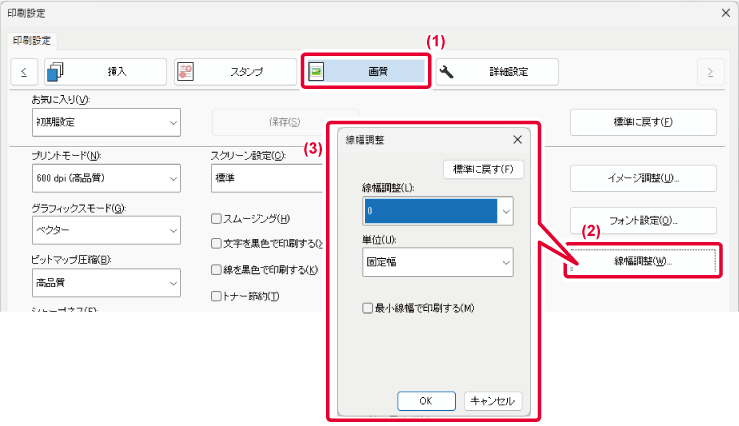Click the Insert (挿入) tab icon

55,71
